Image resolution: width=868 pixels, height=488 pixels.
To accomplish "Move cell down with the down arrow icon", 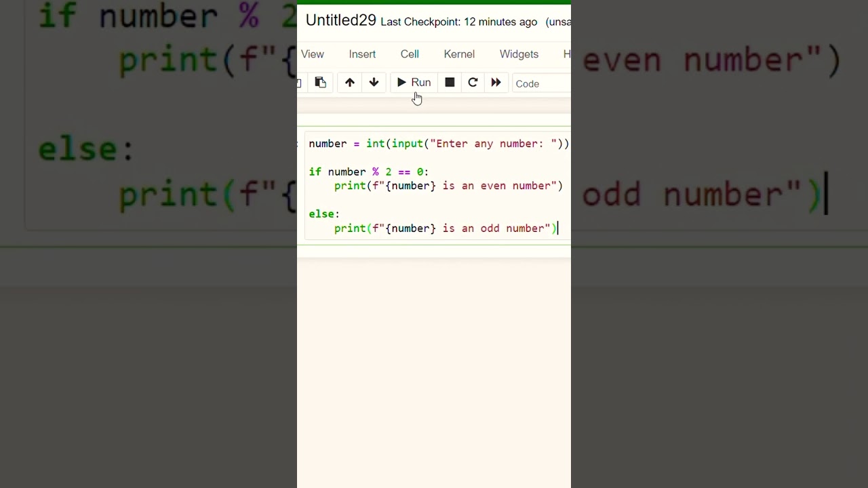I will (x=374, y=83).
